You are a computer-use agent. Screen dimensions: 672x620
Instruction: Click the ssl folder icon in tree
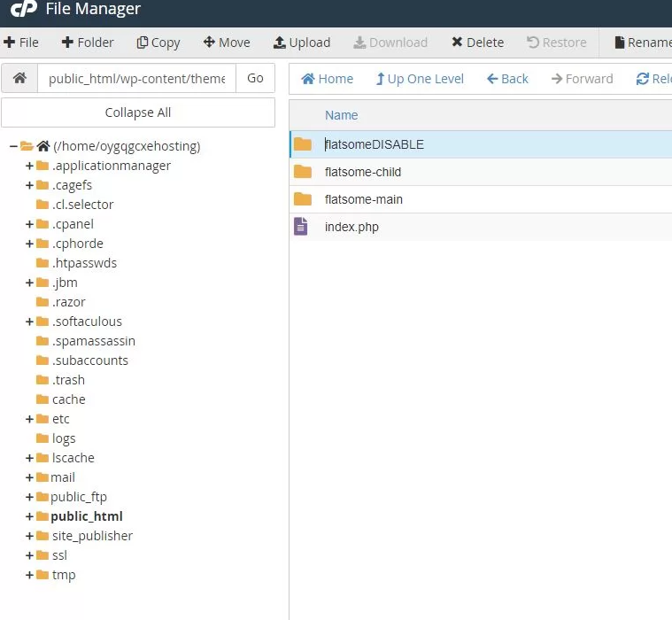(42, 555)
